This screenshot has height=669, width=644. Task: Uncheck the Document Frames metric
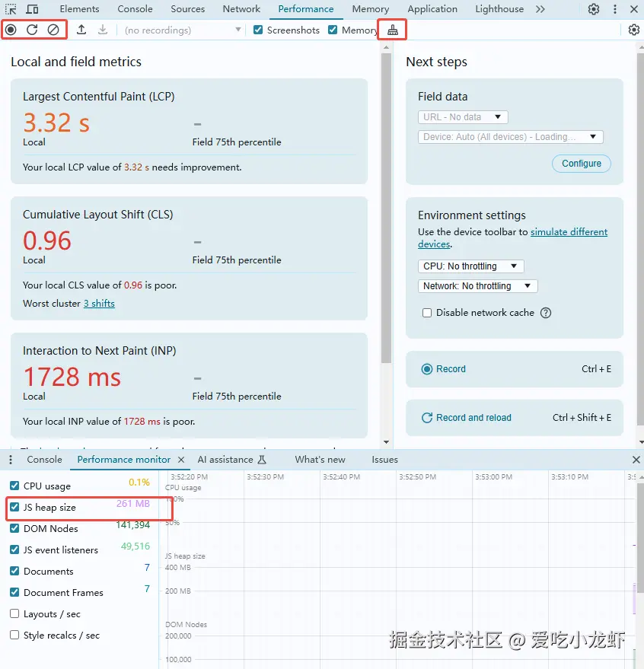pos(14,592)
